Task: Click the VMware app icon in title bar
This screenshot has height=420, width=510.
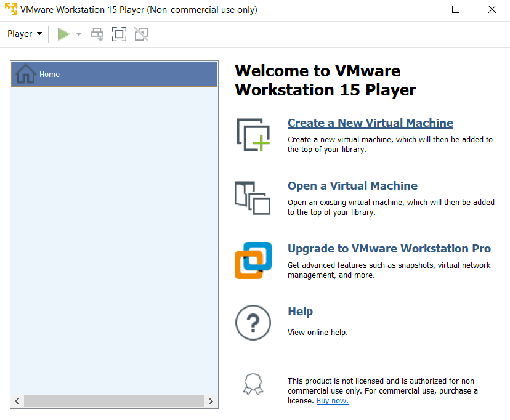Action: pos(11,9)
